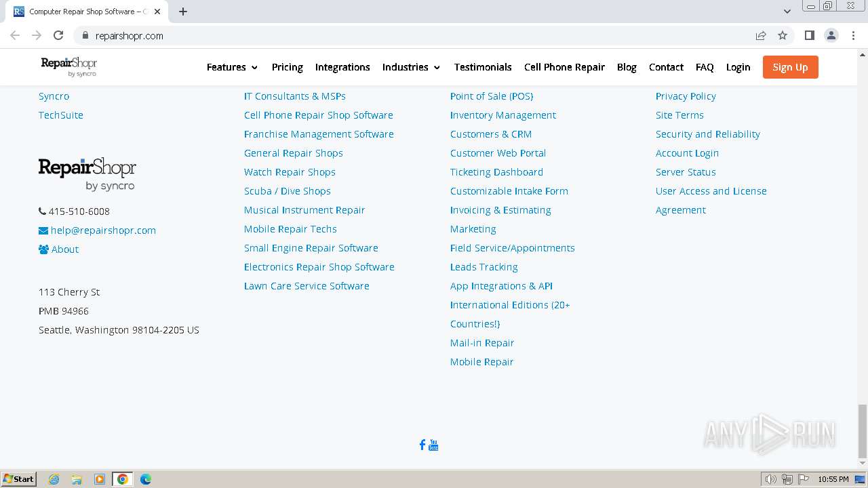Reload the page with refresh icon
This screenshot has height=488, width=868.
(58, 35)
